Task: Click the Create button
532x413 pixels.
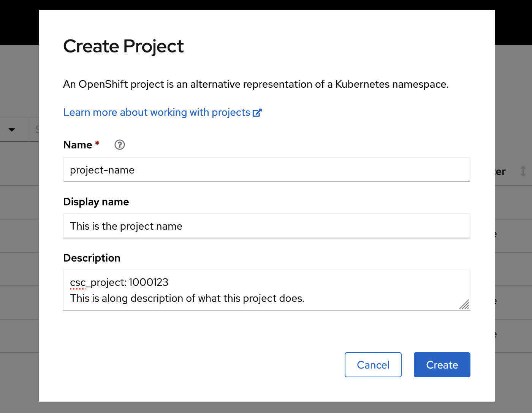Action: tap(442, 365)
